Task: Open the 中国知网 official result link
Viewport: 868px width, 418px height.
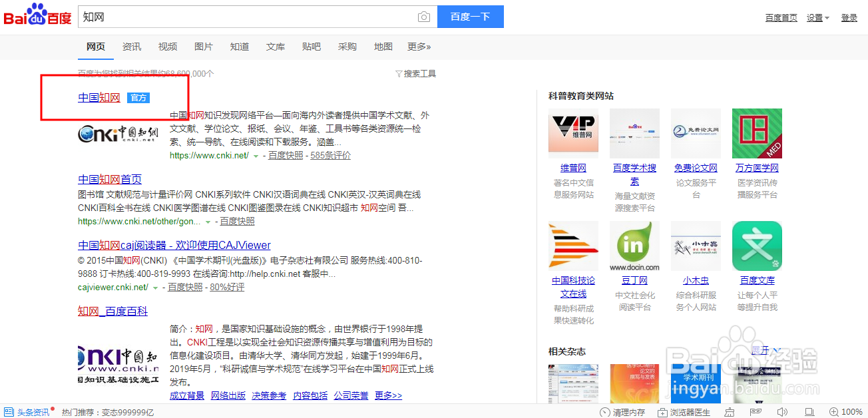Action: click(99, 98)
